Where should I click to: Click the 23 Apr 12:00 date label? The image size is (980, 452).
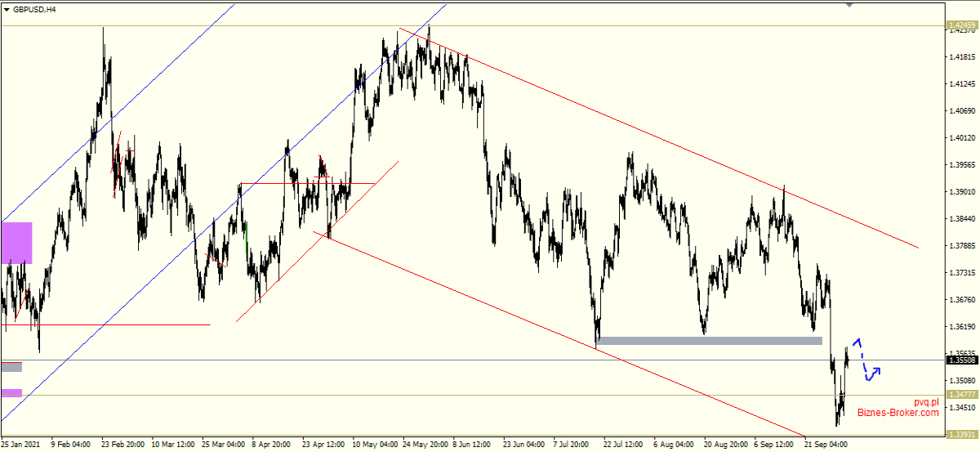pos(324,445)
